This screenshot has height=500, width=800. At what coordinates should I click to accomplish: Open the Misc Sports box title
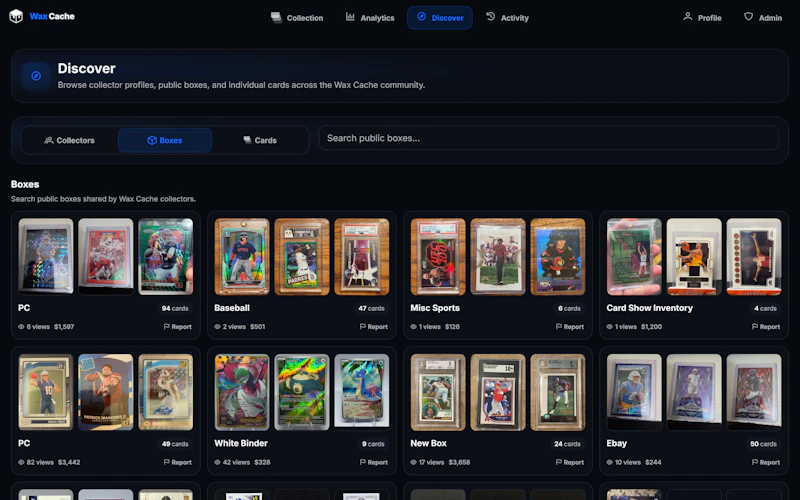click(x=435, y=308)
